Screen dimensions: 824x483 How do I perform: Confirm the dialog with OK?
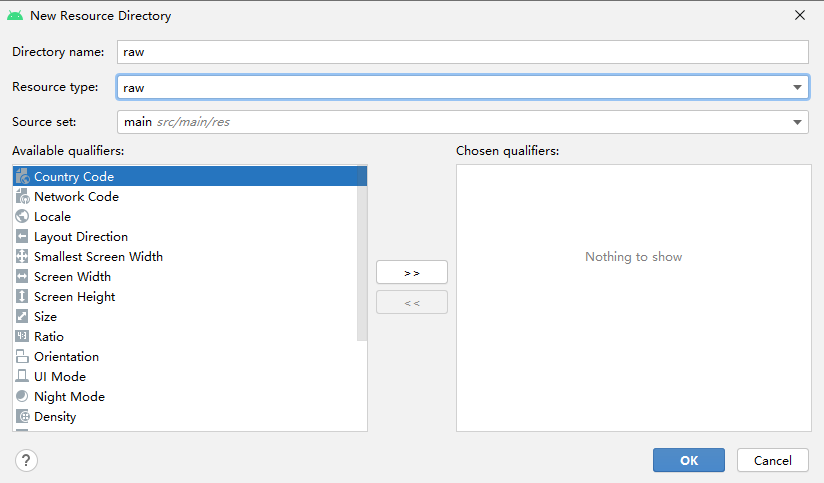coord(688,460)
